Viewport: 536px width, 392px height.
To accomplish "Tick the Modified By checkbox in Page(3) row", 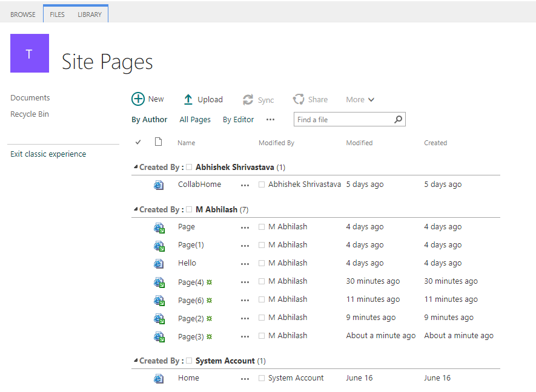I will coord(262,336).
